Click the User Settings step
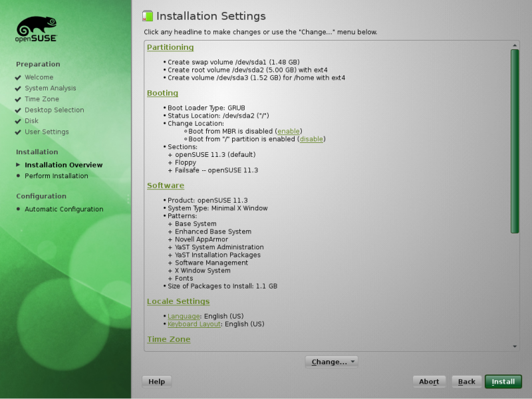 47,132
